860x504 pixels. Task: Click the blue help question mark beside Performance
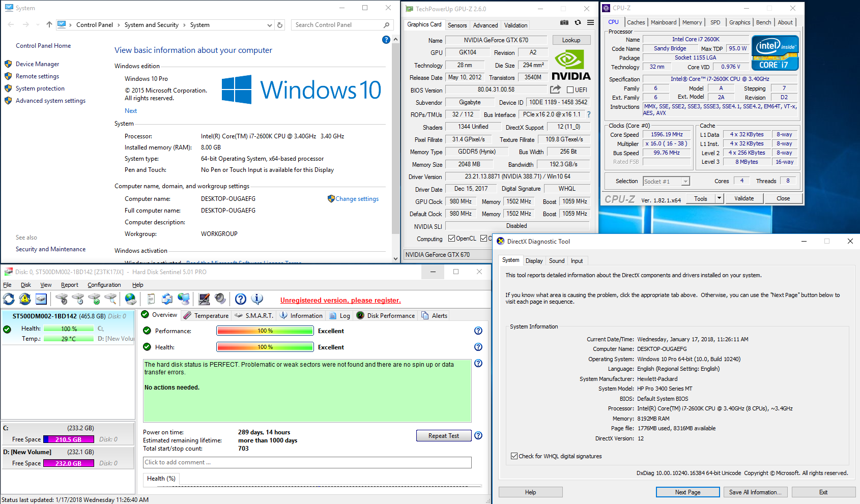[478, 331]
